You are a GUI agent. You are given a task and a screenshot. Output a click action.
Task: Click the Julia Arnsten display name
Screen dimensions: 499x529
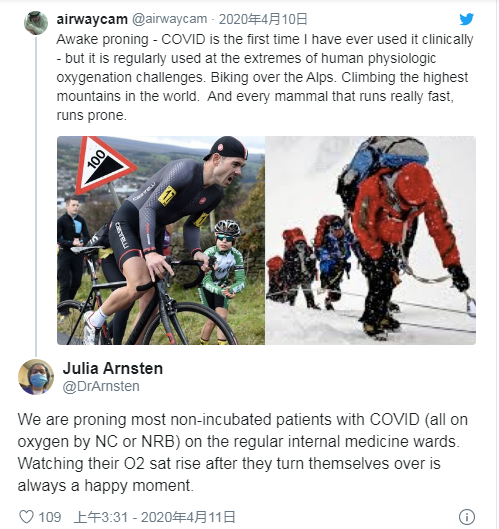(113, 368)
